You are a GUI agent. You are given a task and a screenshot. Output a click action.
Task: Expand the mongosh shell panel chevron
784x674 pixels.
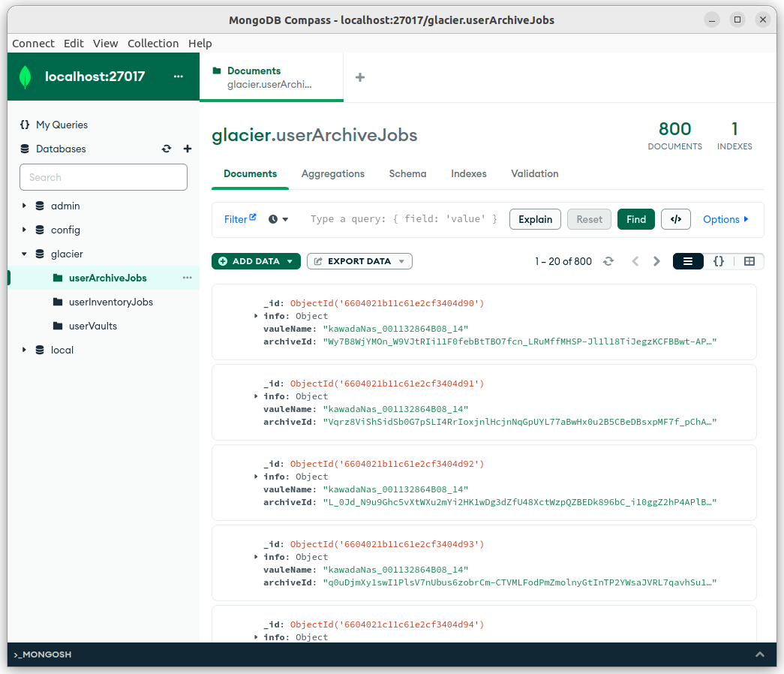tap(759, 654)
